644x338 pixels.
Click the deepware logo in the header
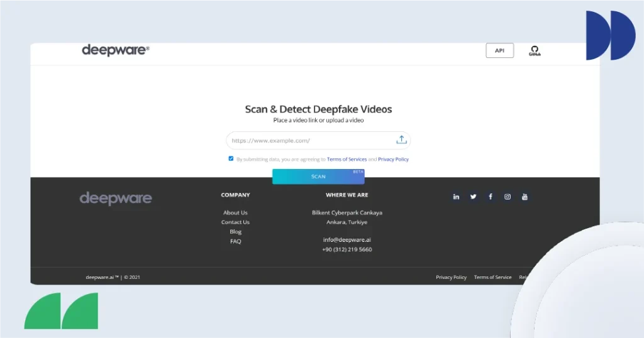(x=116, y=50)
